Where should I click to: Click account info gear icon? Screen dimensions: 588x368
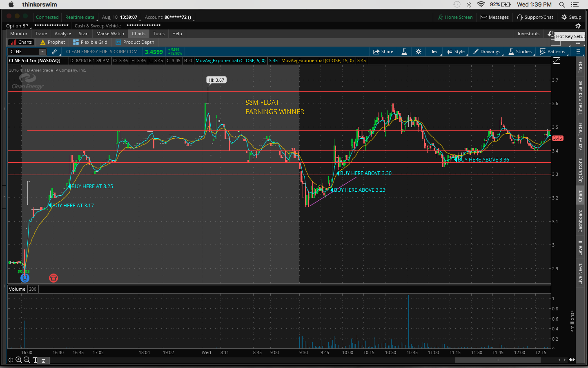tap(578, 26)
